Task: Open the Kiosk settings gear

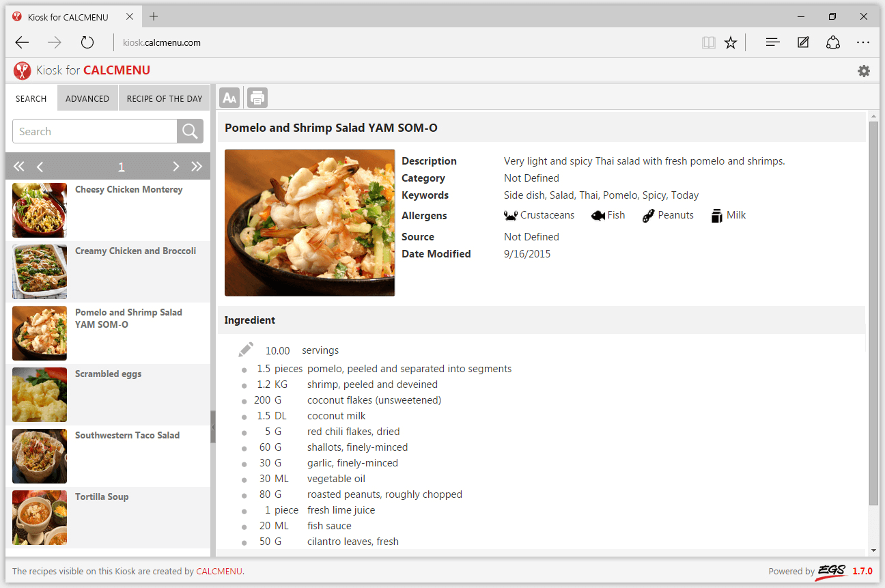Action: [863, 70]
